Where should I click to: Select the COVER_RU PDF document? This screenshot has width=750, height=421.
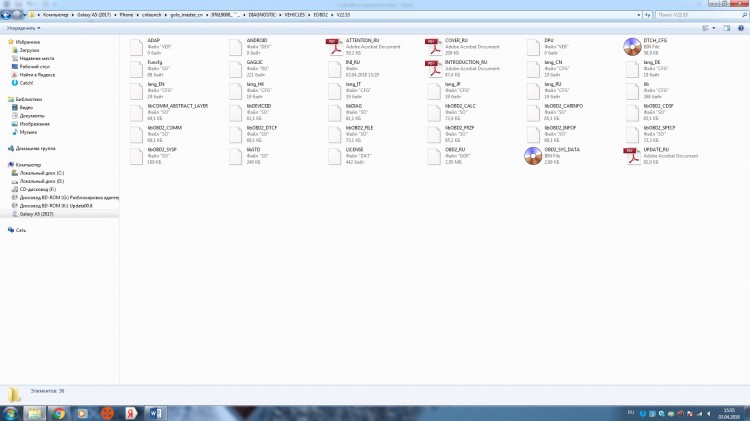click(435, 44)
